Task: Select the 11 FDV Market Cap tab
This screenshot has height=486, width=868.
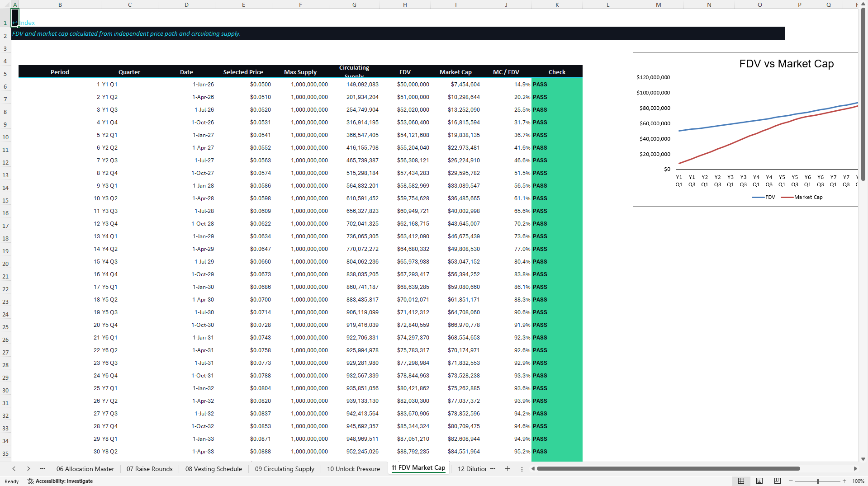Action: pos(418,468)
